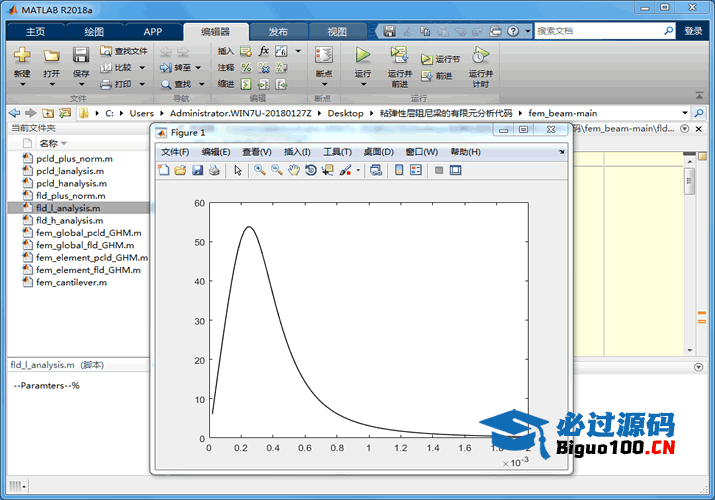Open Help via question mark icon
The width and height of the screenshot is (715, 500).
point(513,31)
